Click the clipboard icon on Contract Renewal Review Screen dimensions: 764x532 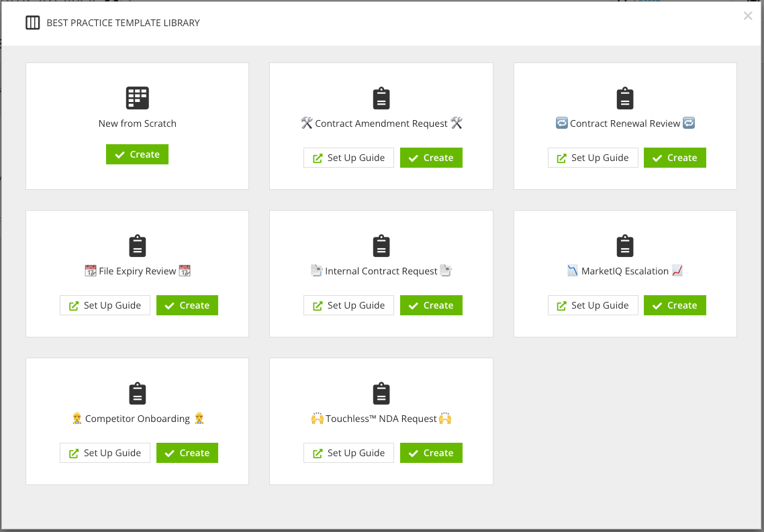(x=625, y=97)
